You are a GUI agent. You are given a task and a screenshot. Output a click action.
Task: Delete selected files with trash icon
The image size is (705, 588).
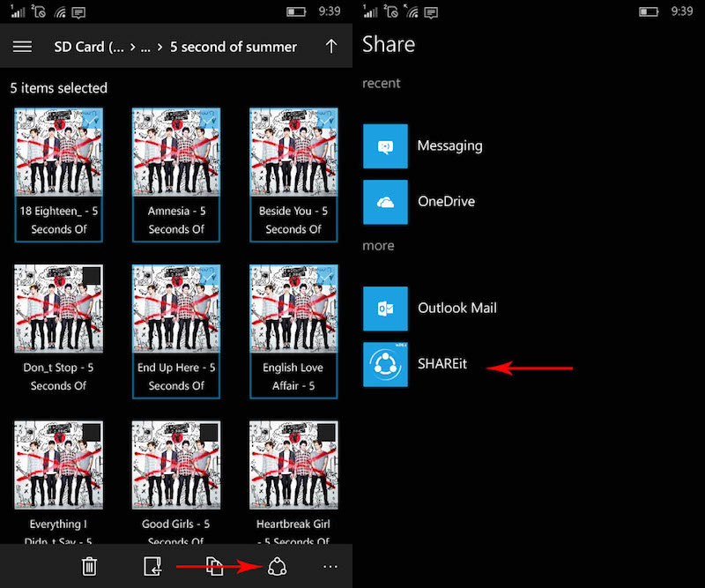tap(89, 566)
